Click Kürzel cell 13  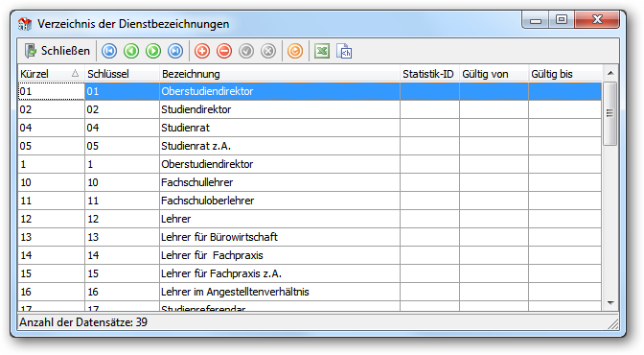coord(51,237)
